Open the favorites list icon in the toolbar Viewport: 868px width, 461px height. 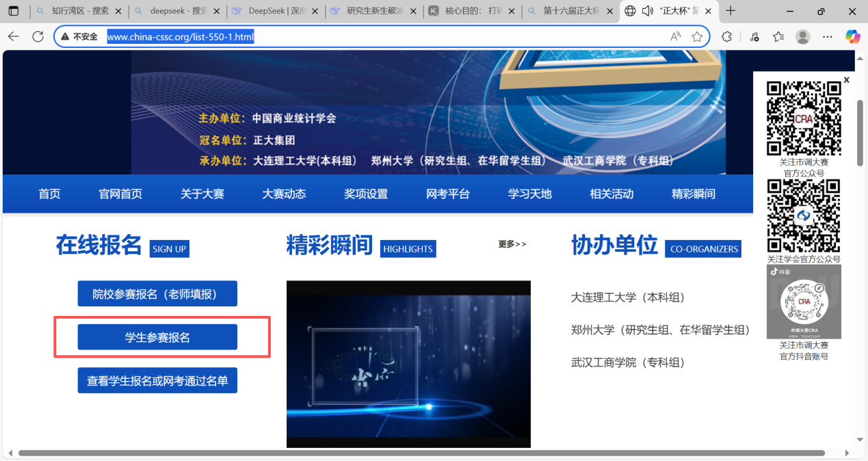tap(778, 37)
